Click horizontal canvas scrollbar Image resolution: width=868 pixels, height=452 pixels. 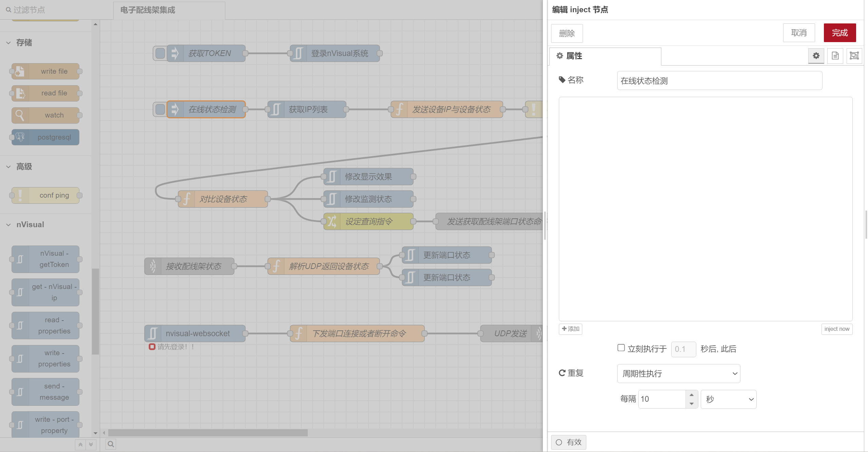208,433
